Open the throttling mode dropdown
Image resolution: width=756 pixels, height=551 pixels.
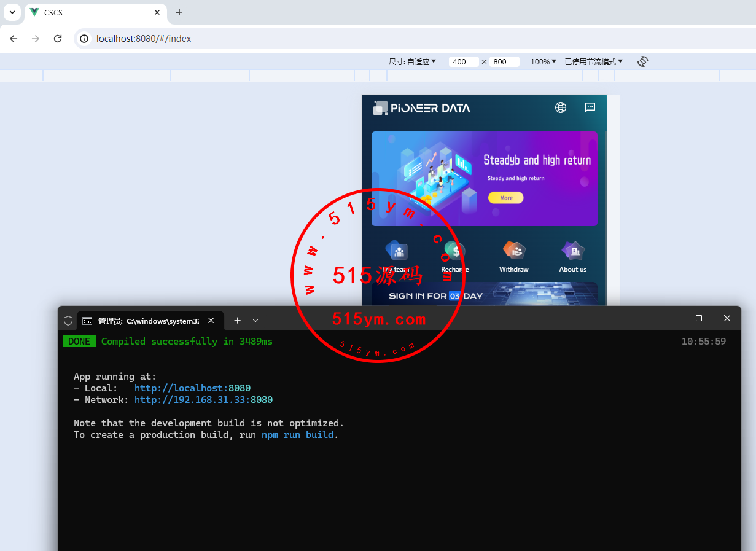(x=593, y=61)
